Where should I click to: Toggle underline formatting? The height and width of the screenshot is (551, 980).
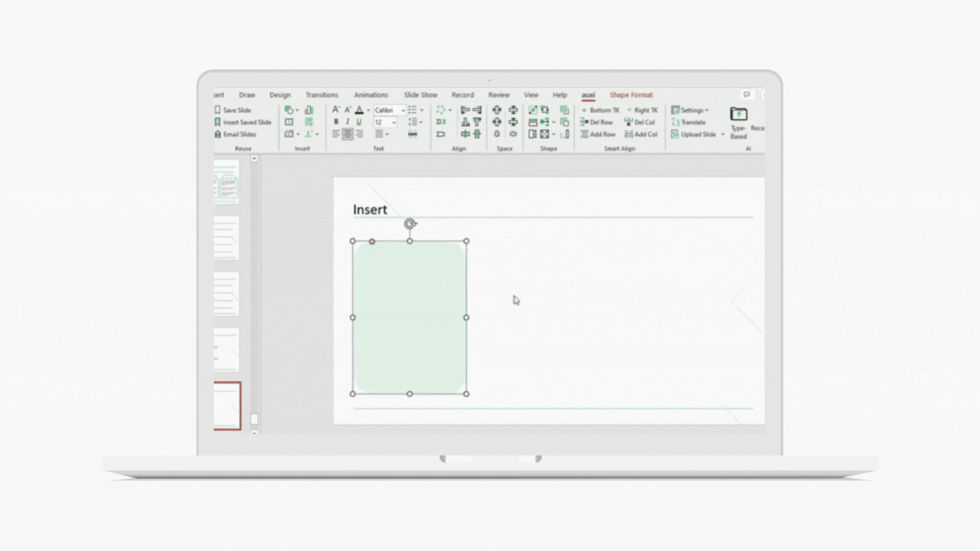(x=359, y=122)
